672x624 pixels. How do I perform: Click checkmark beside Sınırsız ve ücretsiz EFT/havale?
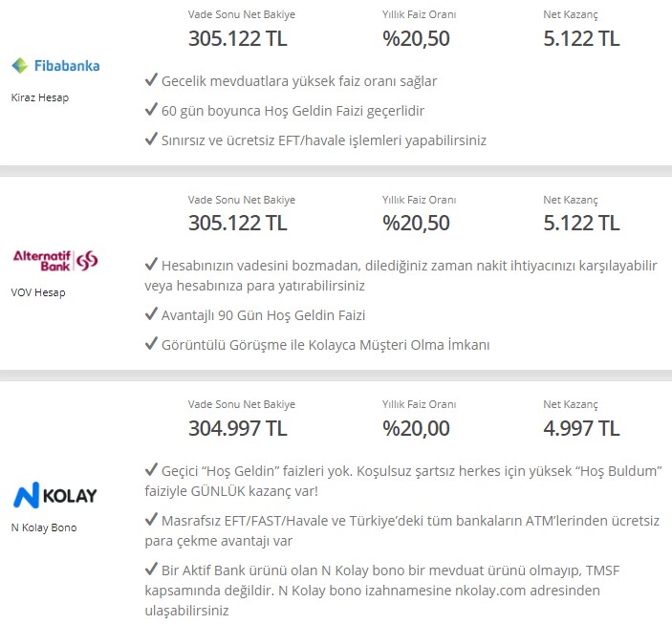pyautogui.click(x=151, y=139)
